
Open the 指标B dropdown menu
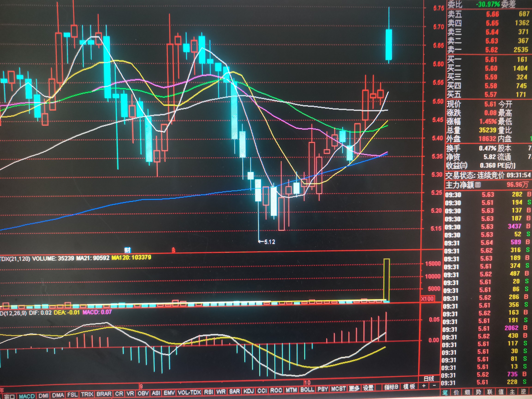click(391, 387)
